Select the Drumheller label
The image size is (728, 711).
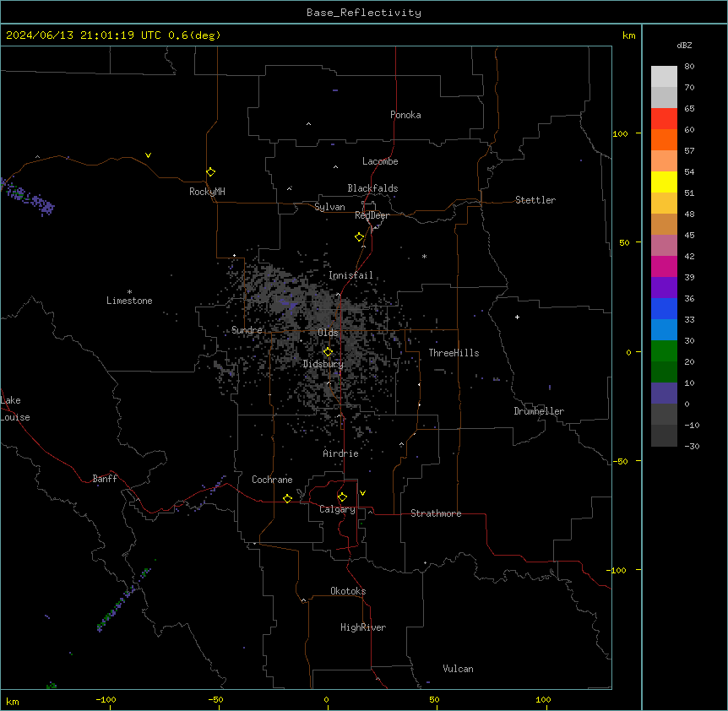(x=539, y=411)
